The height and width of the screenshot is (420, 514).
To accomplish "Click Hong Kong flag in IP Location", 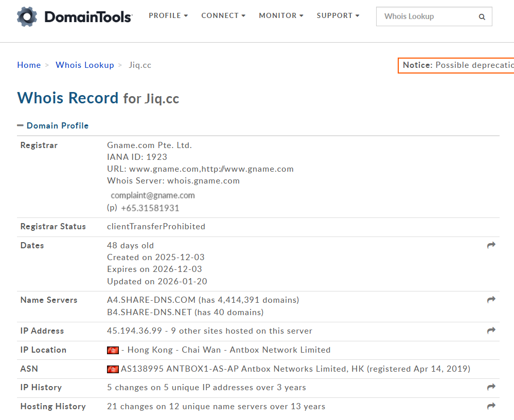I will 113,350.
